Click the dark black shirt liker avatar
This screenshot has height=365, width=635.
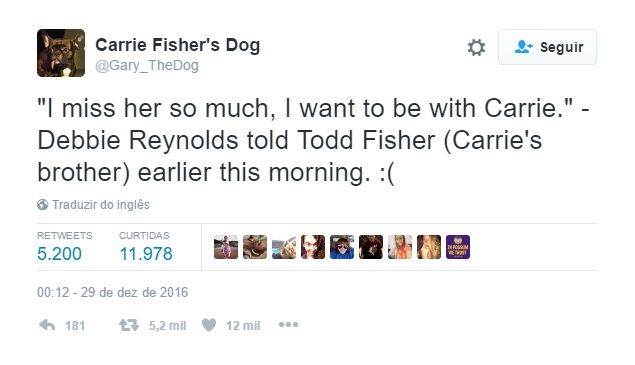pos(371,247)
